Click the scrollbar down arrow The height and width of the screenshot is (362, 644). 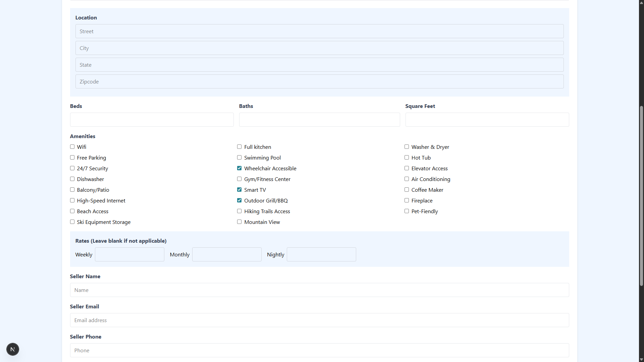(x=641, y=359)
